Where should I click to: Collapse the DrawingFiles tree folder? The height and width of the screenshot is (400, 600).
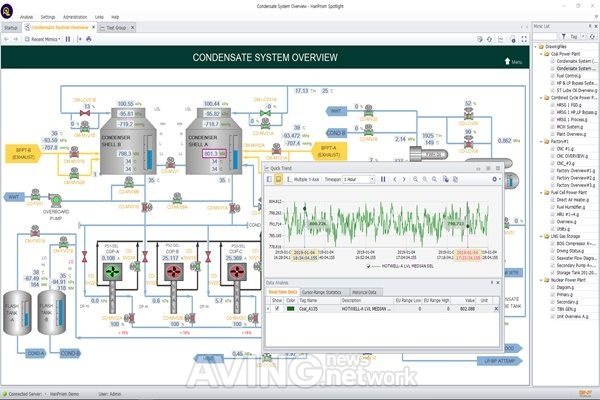[x=536, y=47]
